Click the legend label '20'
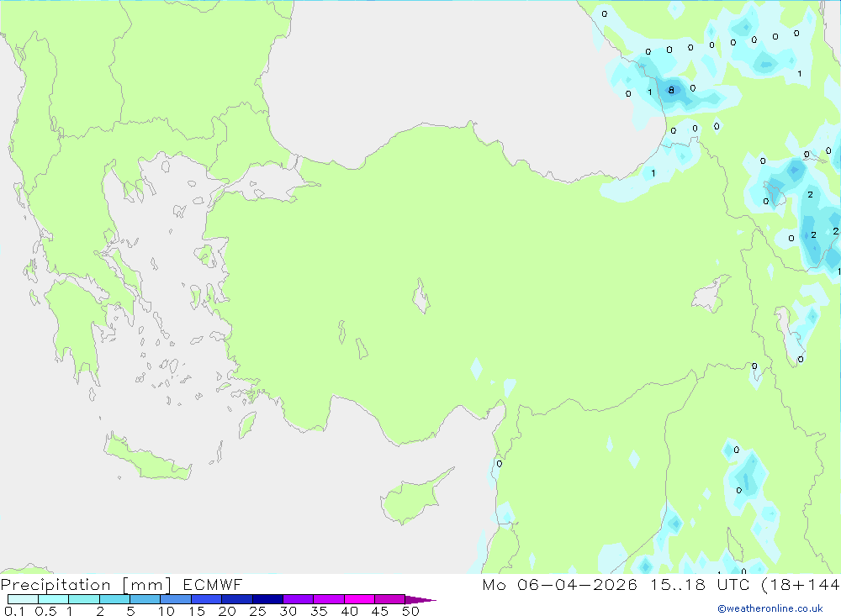Screen dimensions: 841x616 point(227,611)
